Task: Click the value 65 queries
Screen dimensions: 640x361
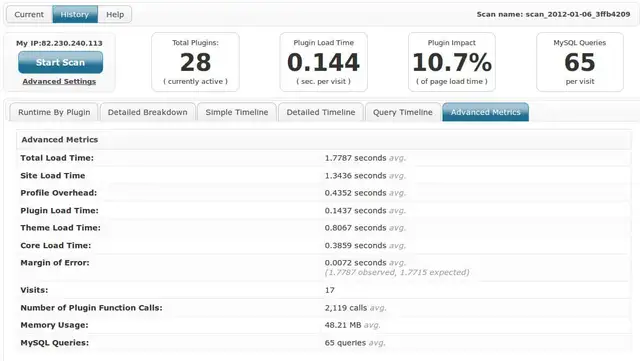Action: pyautogui.click(x=345, y=343)
